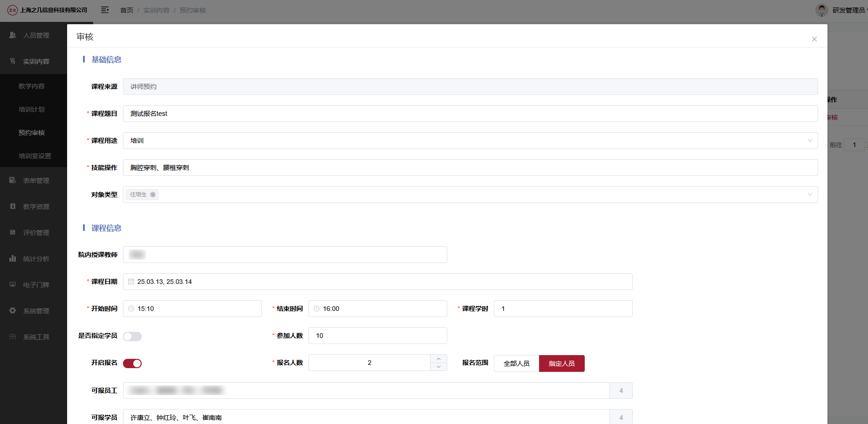
Task: Open the 系统管理 menu
Action: [x=34, y=310]
